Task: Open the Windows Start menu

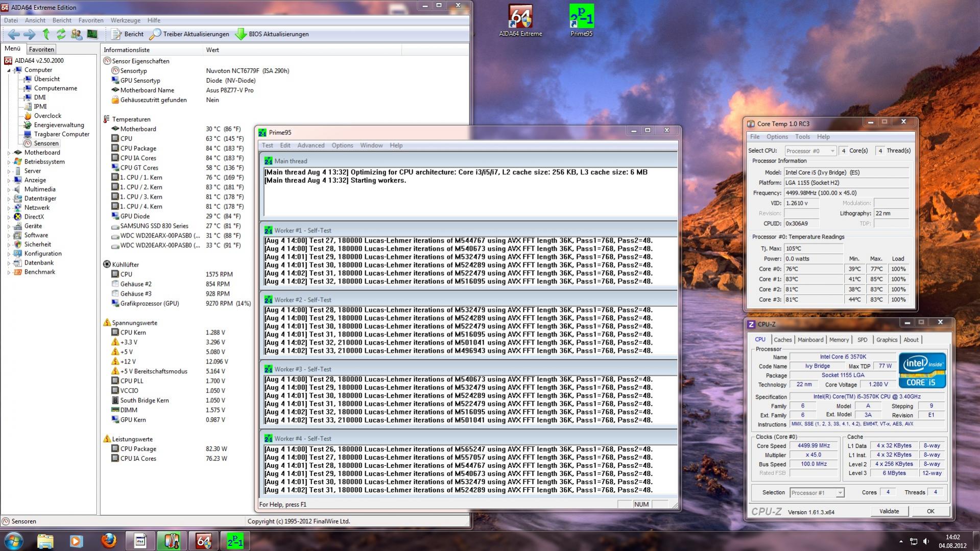Action: point(14,541)
